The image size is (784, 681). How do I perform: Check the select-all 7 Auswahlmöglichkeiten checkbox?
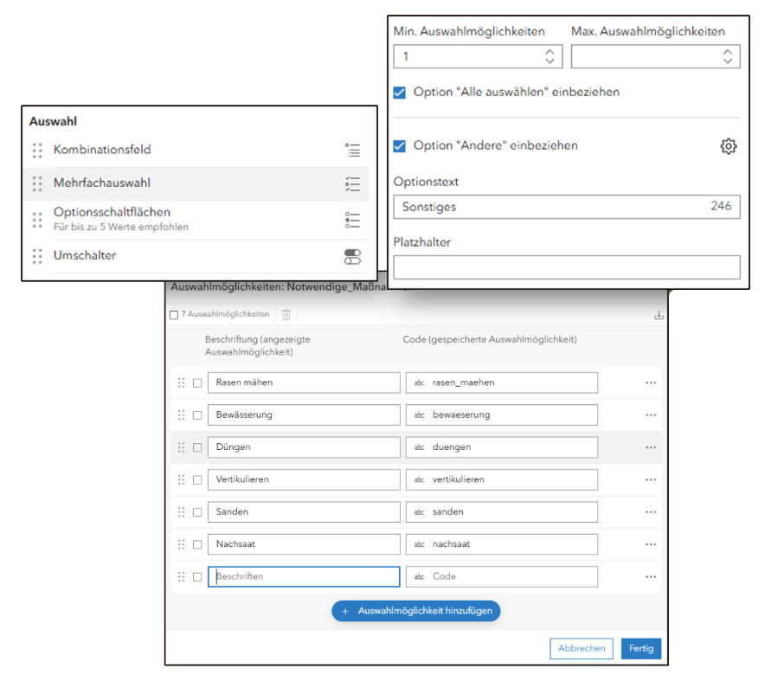174,314
